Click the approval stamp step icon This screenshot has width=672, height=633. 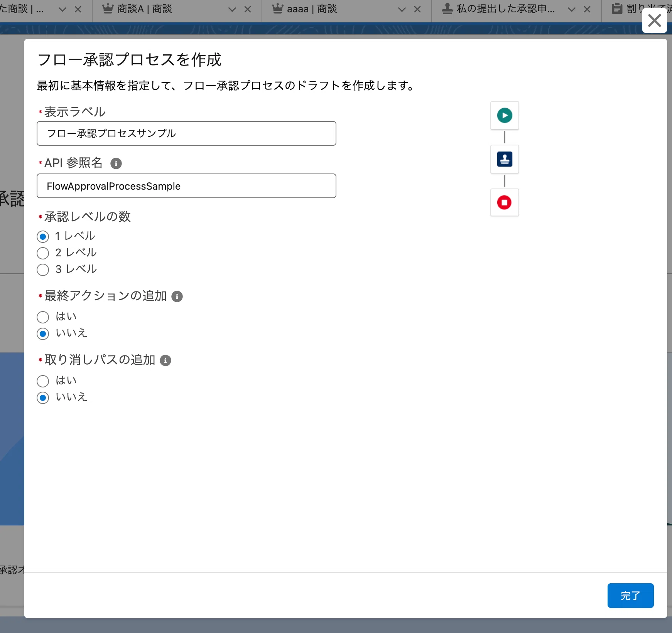coord(505,159)
